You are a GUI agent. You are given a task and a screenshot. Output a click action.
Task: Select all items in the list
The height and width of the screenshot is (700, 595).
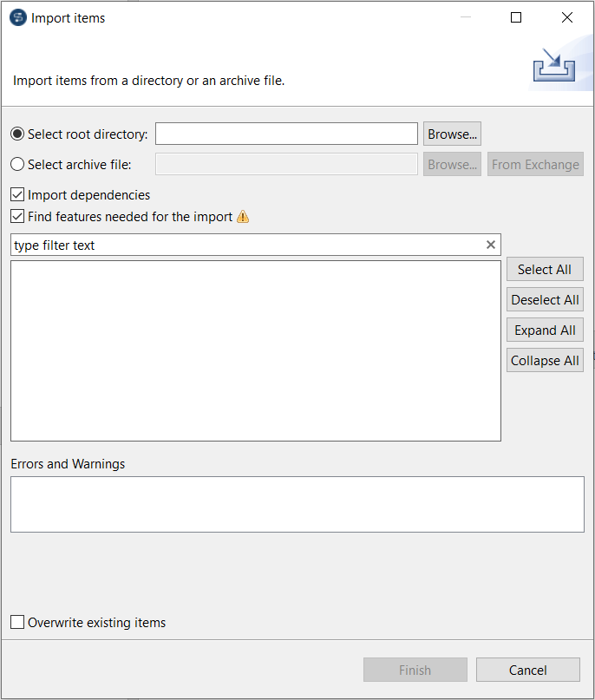[545, 269]
